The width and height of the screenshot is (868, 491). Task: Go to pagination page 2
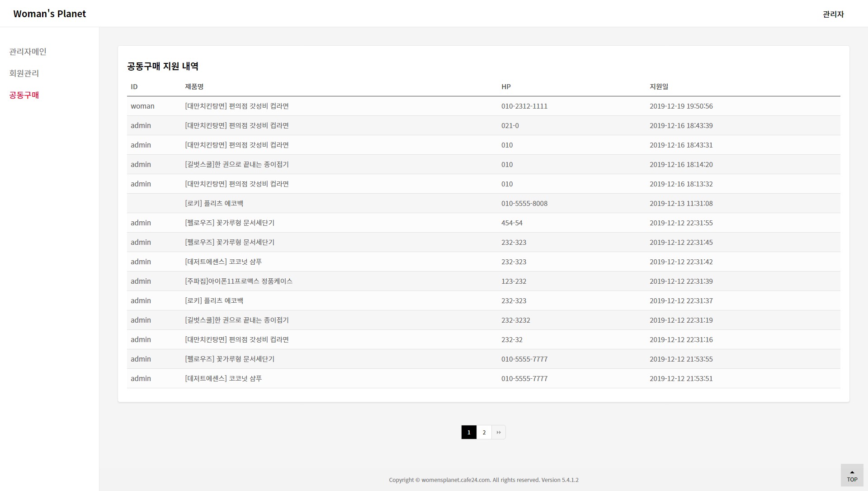click(484, 432)
